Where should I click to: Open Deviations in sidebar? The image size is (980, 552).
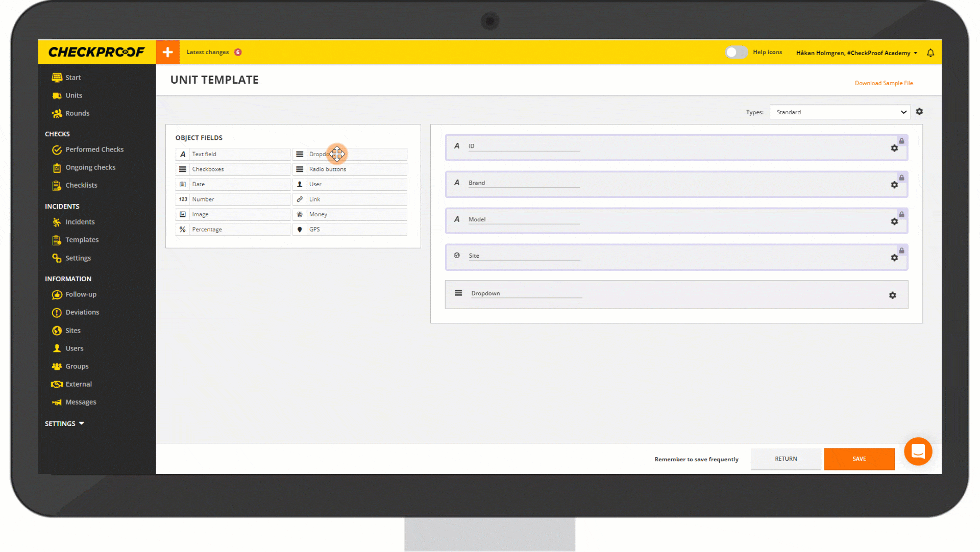tap(82, 312)
